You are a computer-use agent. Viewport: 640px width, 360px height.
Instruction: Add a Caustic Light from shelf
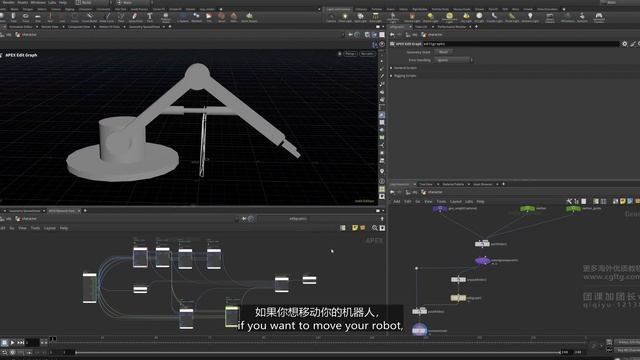pos(494,17)
